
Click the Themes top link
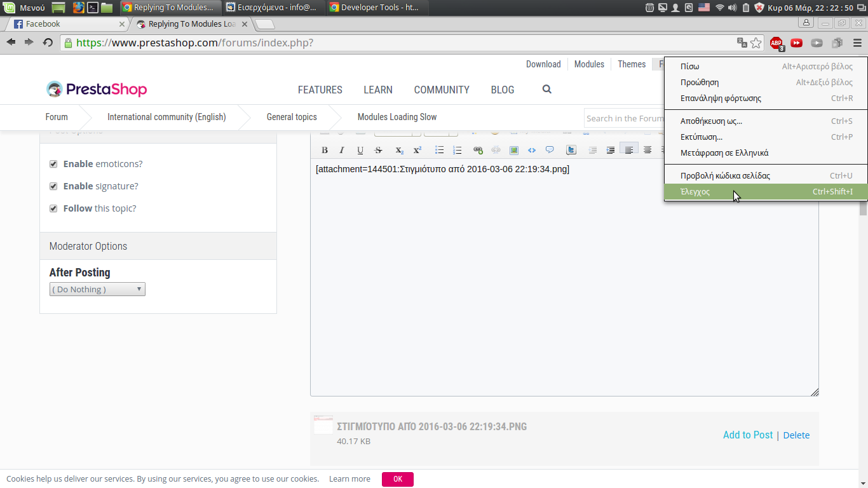tap(632, 64)
